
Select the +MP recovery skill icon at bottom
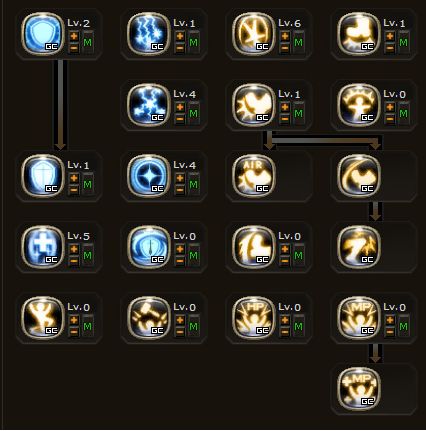tap(359, 389)
